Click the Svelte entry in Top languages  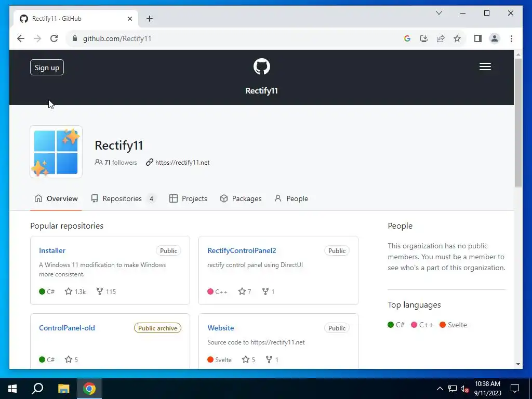pyautogui.click(x=453, y=325)
